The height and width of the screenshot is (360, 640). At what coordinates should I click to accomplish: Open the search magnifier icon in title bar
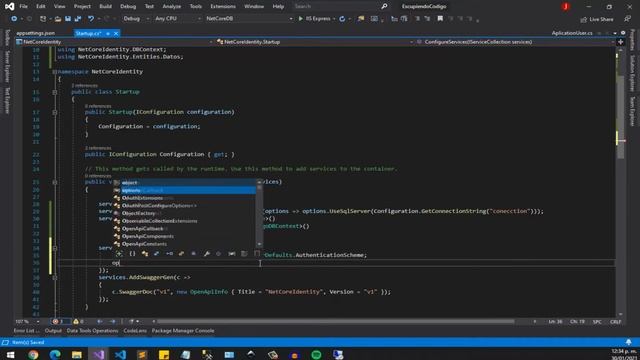pos(384,7)
